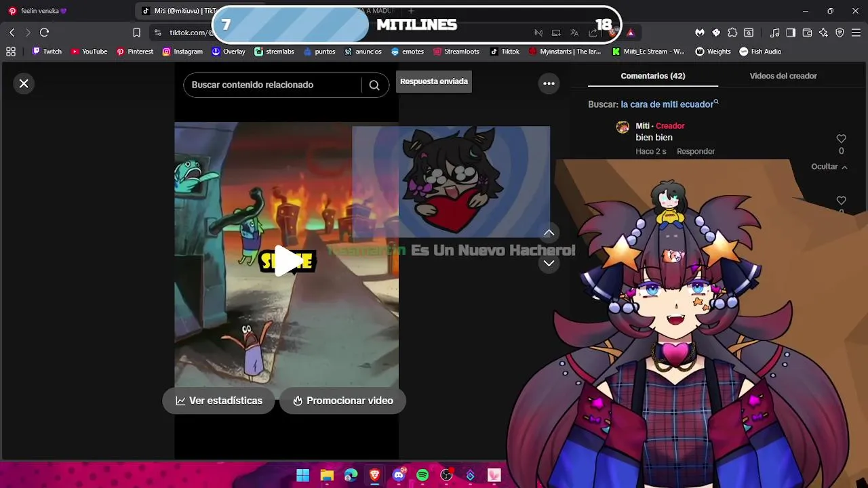This screenshot has height=488, width=868.
Task: Open the bookmarks apps grid icon
Action: [11, 52]
